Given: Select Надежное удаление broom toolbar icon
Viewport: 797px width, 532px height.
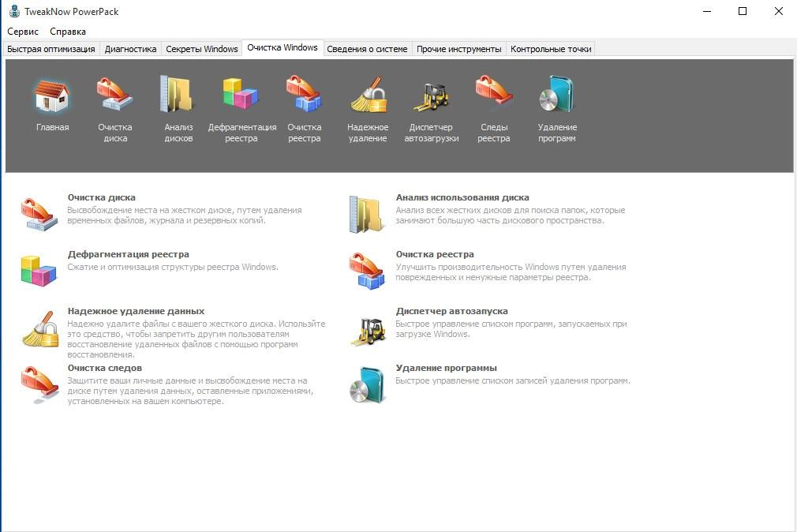Looking at the screenshot, I should click(368, 95).
